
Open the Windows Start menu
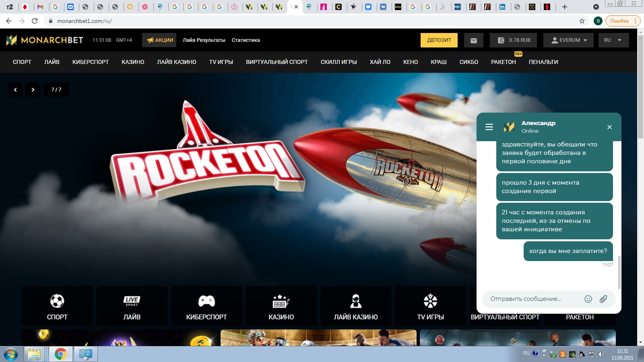point(10,354)
